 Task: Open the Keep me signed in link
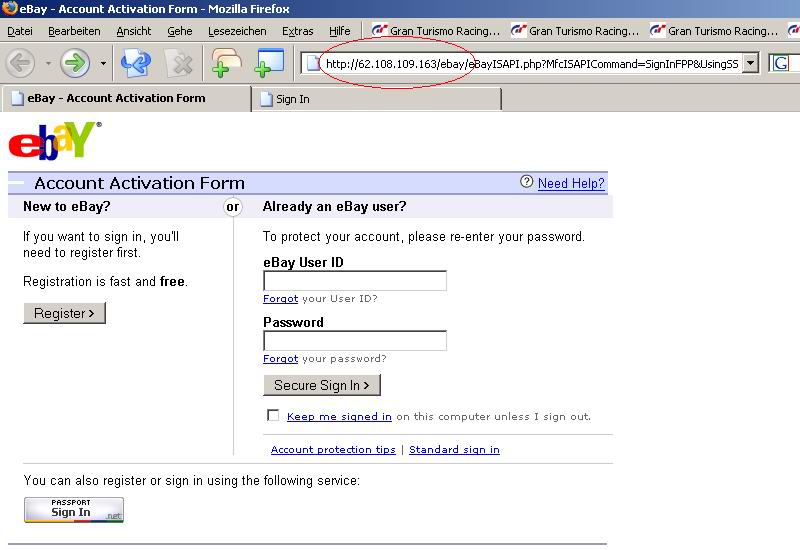pos(339,417)
